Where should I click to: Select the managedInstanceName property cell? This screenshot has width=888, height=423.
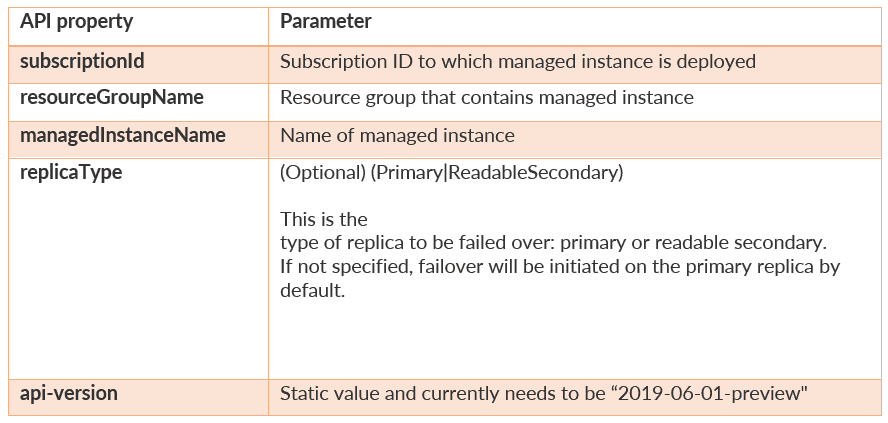123,135
